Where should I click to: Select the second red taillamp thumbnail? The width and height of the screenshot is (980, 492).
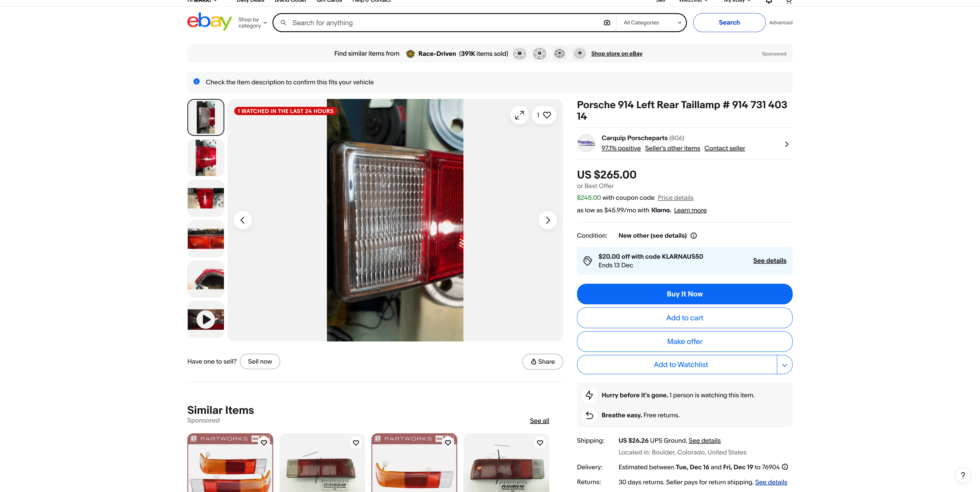[x=206, y=158]
